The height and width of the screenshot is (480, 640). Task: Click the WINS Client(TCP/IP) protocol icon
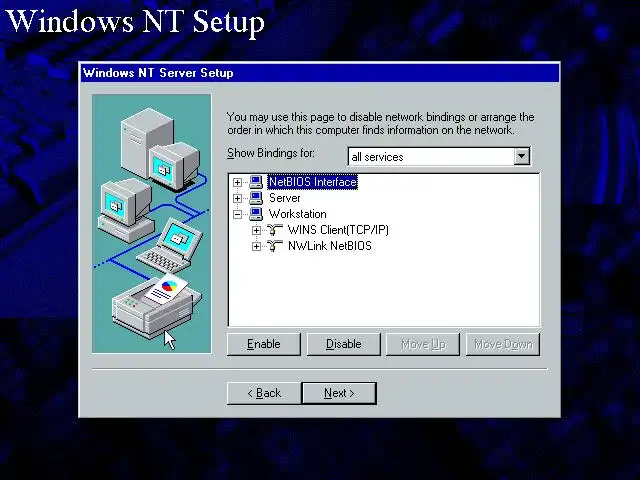[x=275, y=230]
